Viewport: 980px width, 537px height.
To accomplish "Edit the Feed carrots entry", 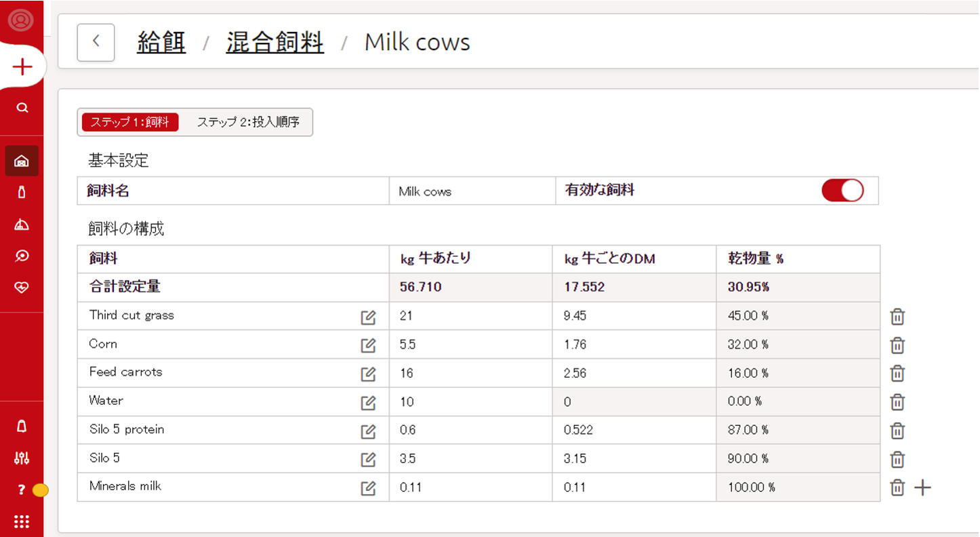I will point(368,374).
